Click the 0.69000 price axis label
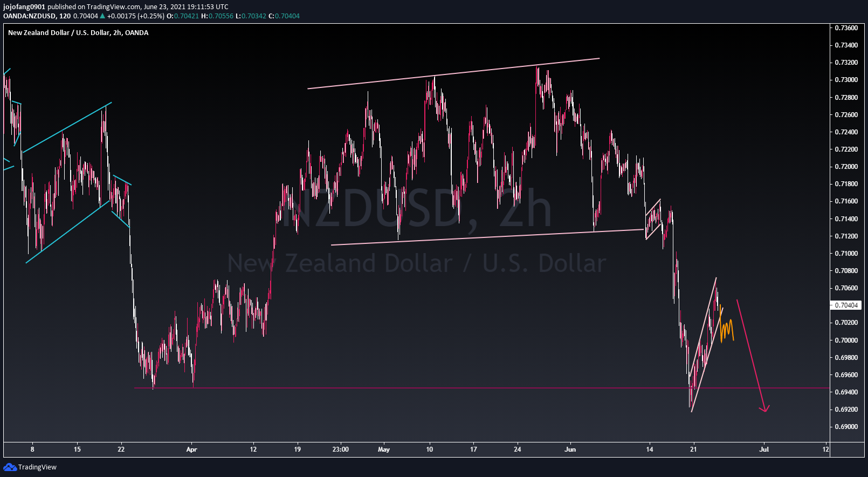 [x=846, y=427]
